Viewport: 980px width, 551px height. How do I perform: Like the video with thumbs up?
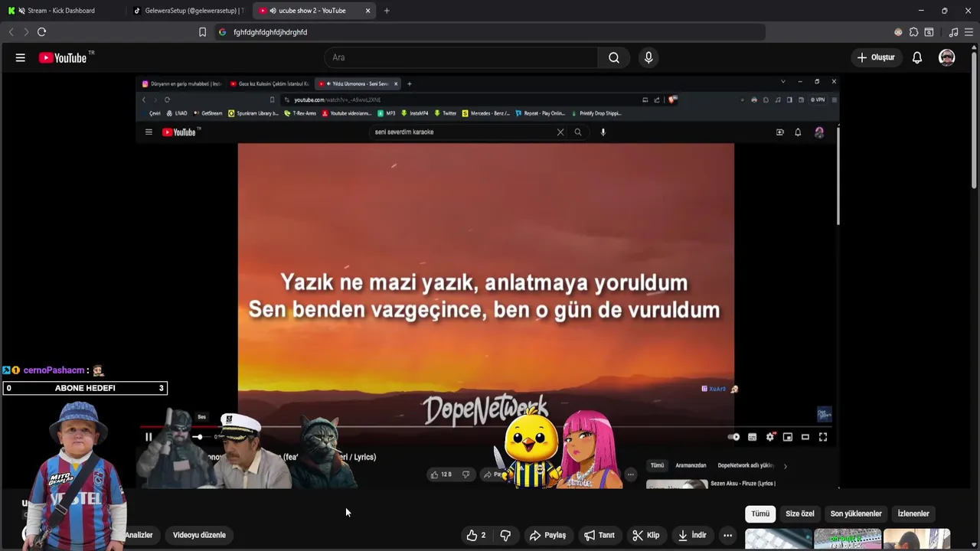point(477,535)
